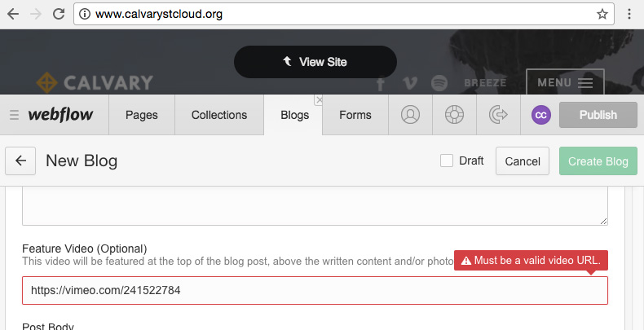The height and width of the screenshot is (330, 644).
Task: Click the BREEZE link in the header
Action: [x=485, y=83]
